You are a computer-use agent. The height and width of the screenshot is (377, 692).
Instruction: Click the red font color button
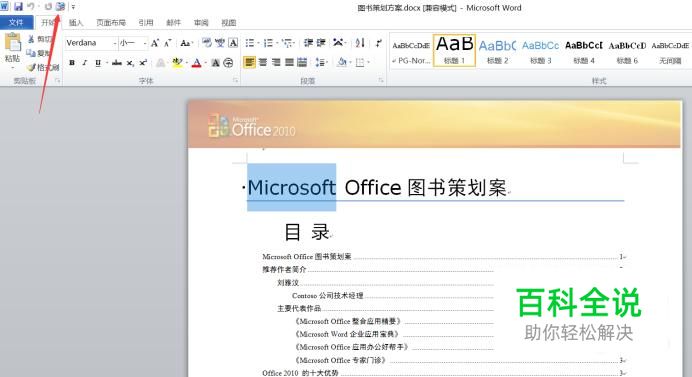[196, 63]
